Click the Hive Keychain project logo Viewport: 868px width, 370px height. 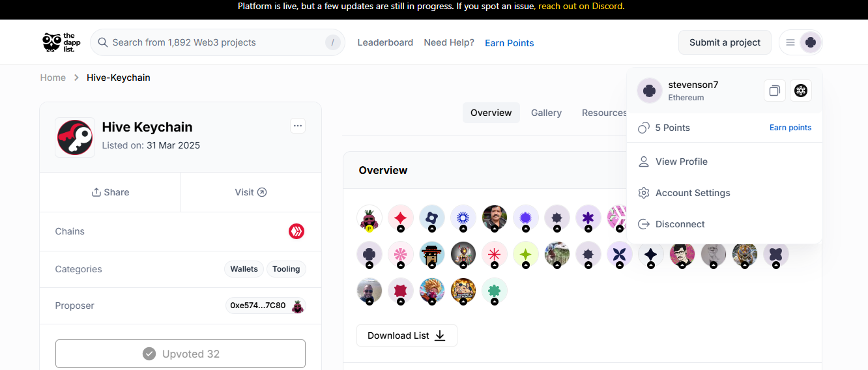[75, 137]
